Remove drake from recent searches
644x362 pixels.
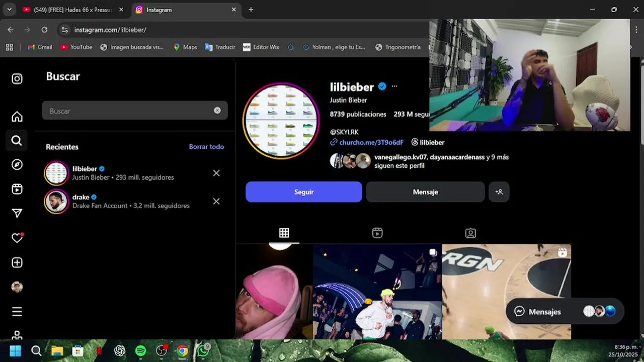216,201
